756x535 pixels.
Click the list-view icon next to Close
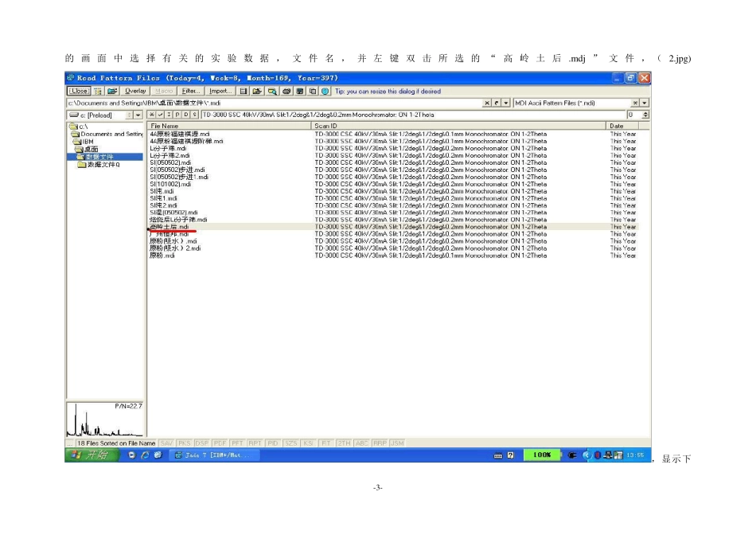tap(99, 92)
